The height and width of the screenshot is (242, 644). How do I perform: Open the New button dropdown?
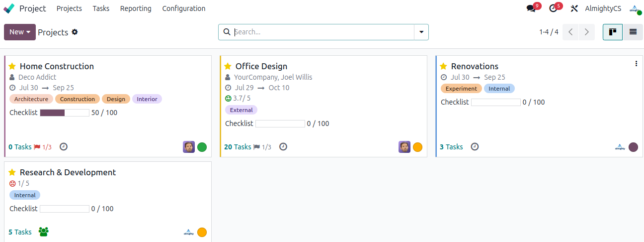20,32
